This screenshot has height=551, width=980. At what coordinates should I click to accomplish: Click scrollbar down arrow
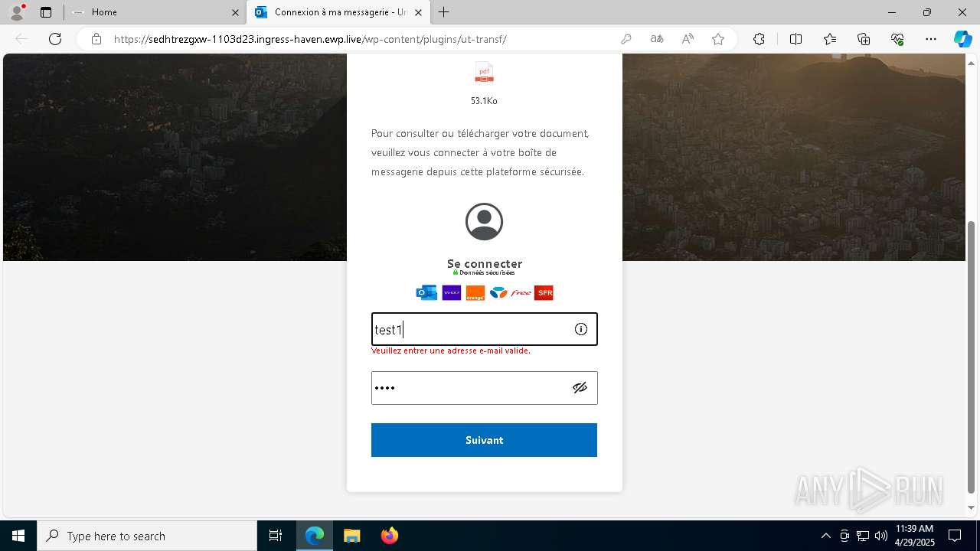(972, 507)
